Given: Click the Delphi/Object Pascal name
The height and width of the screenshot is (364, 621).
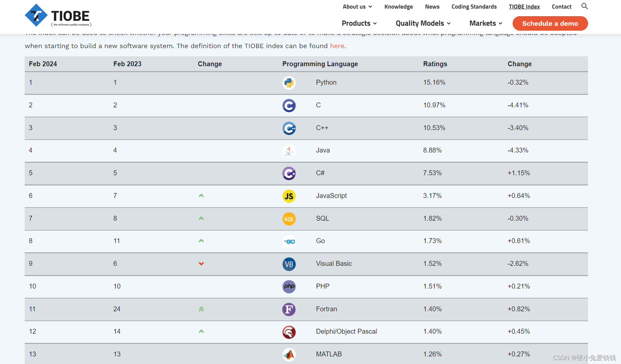Looking at the screenshot, I should [347, 331].
